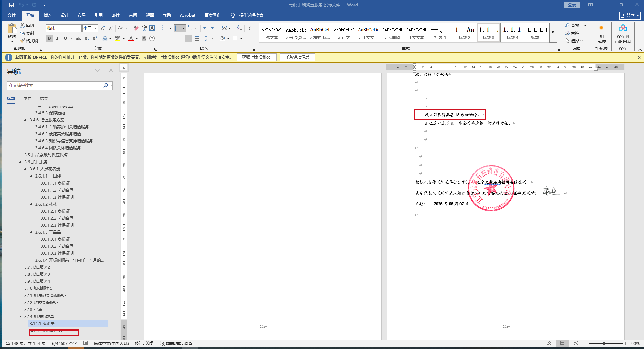Toggle the character border (boxed A)
The image size is (644, 349).
point(152,28)
